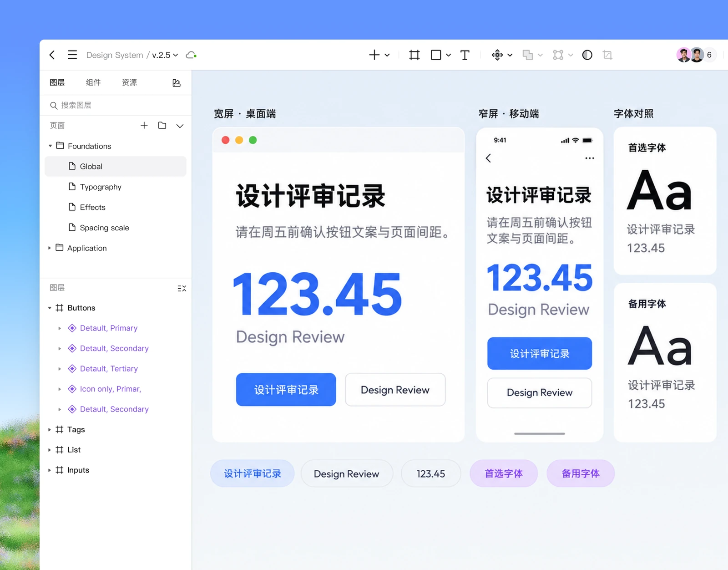Collapse the 页面 section with the chevron

tap(180, 126)
